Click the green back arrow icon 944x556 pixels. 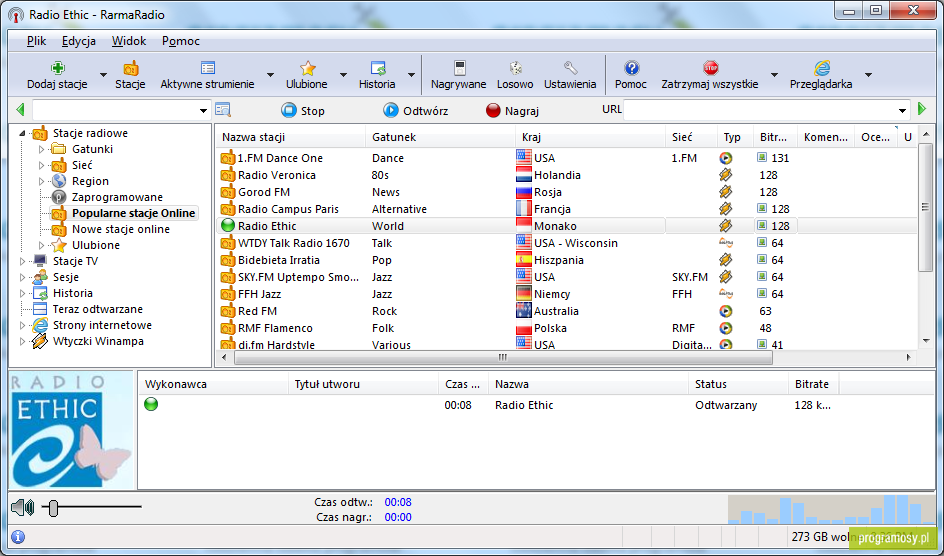pos(20,110)
